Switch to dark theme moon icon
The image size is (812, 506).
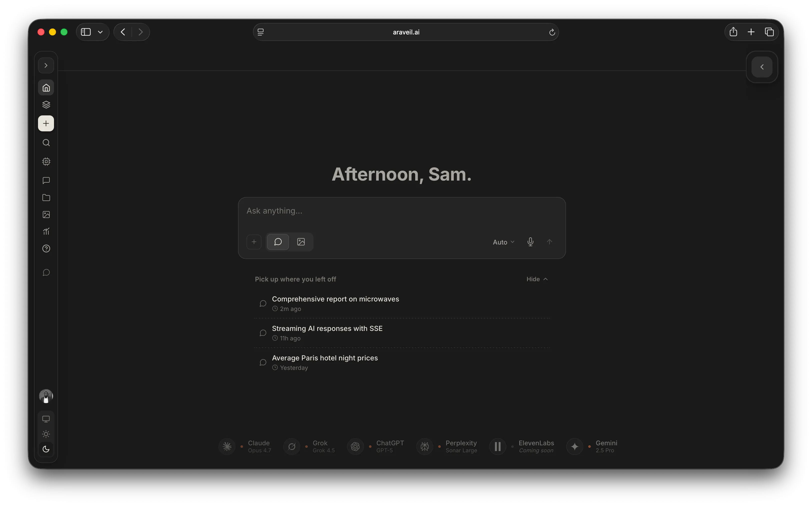pos(46,449)
